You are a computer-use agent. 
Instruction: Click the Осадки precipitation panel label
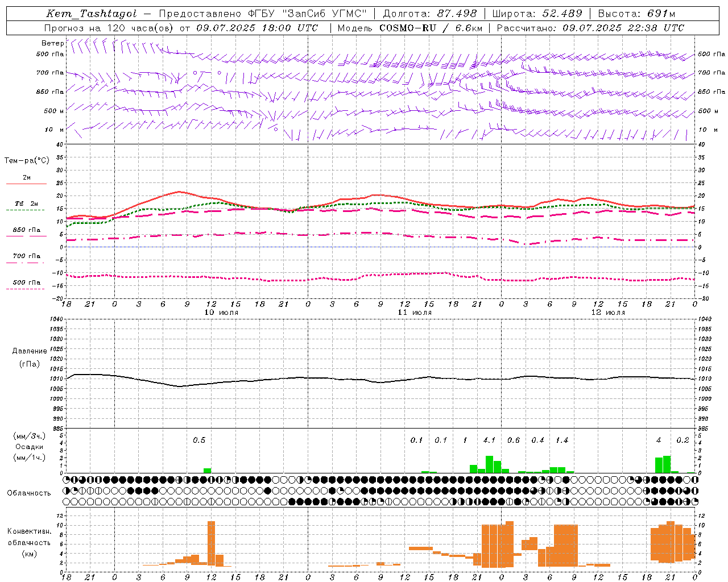coord(29,447)
